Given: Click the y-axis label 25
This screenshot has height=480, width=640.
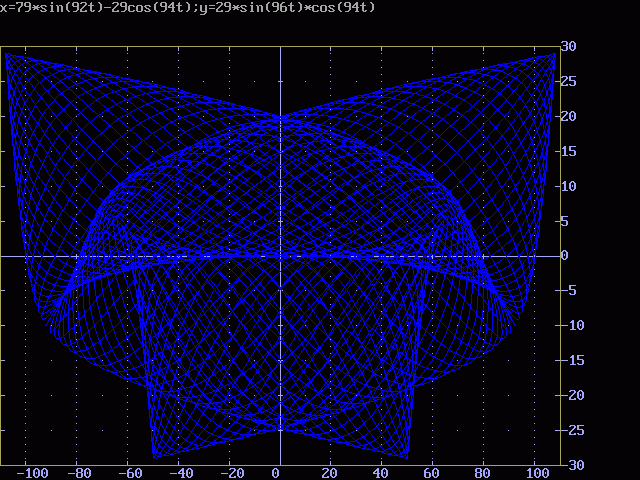Looking at the screenshot, I should point(567,81).
